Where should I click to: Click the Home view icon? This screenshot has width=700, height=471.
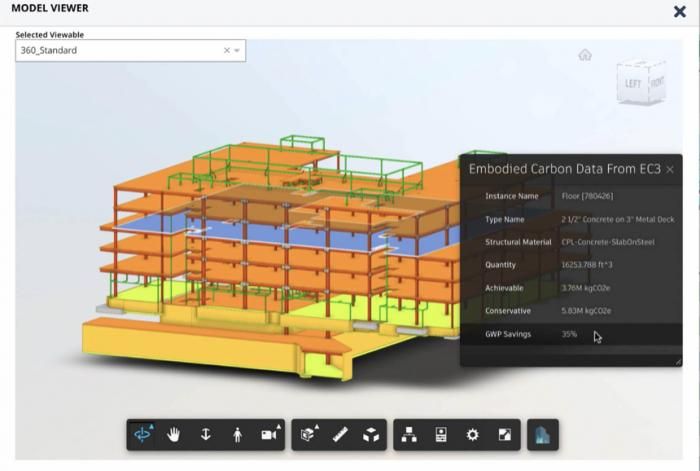coord(585,55)
